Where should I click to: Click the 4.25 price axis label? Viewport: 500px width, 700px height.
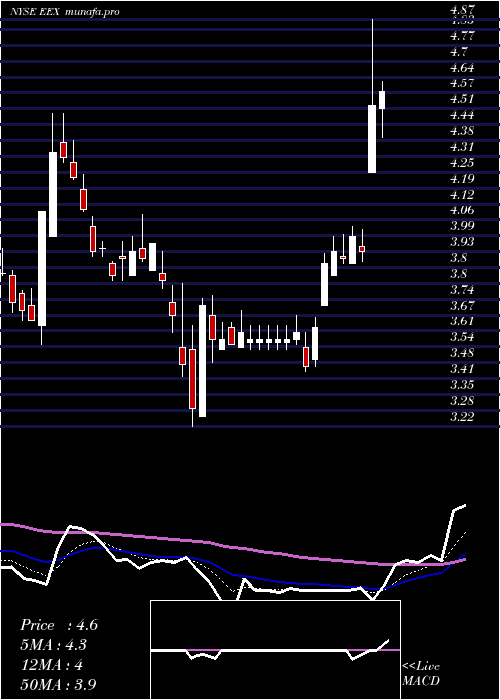463,163
